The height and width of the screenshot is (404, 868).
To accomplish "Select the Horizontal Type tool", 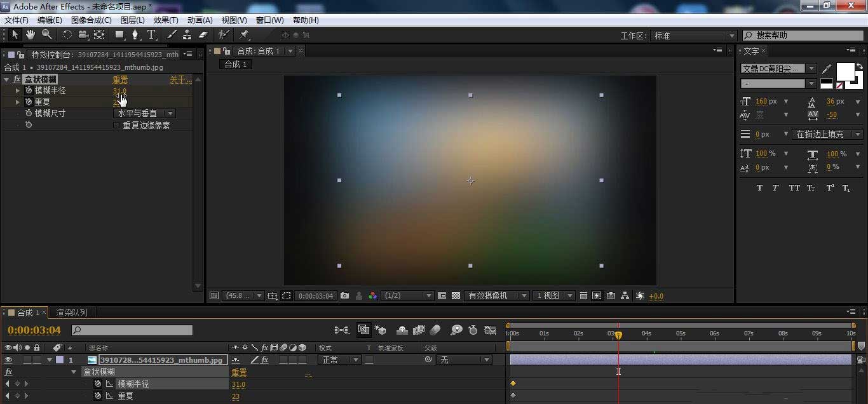I will (151, 35).
